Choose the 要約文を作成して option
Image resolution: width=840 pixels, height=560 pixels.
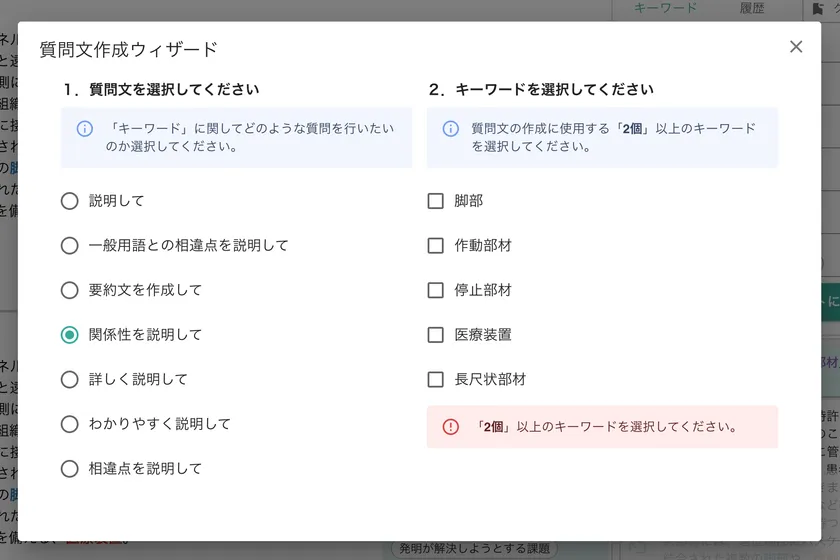pyautogui.click(x=69, y=290)
